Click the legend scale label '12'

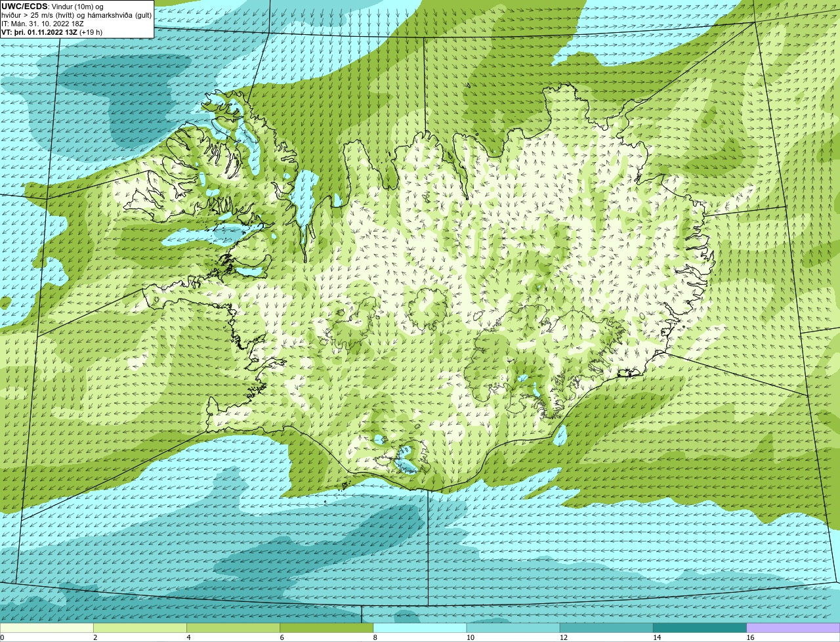click(x=564, y=637)
